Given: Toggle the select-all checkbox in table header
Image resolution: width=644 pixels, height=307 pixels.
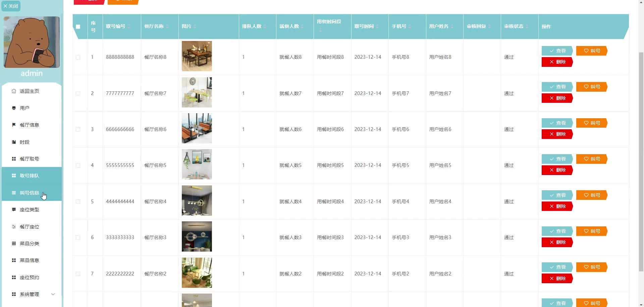Looking at the screenshot, I should pyautogui.click(x=78, y=27).
